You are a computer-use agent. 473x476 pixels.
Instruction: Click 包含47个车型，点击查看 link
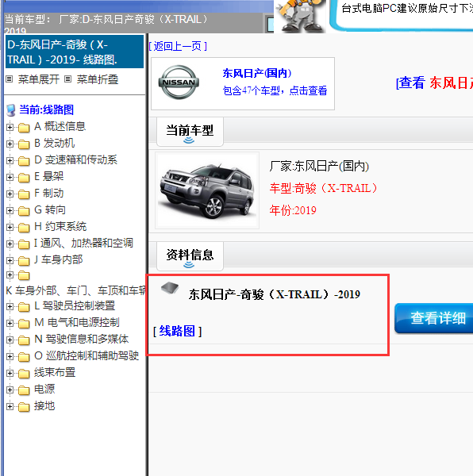pos(275,90)
